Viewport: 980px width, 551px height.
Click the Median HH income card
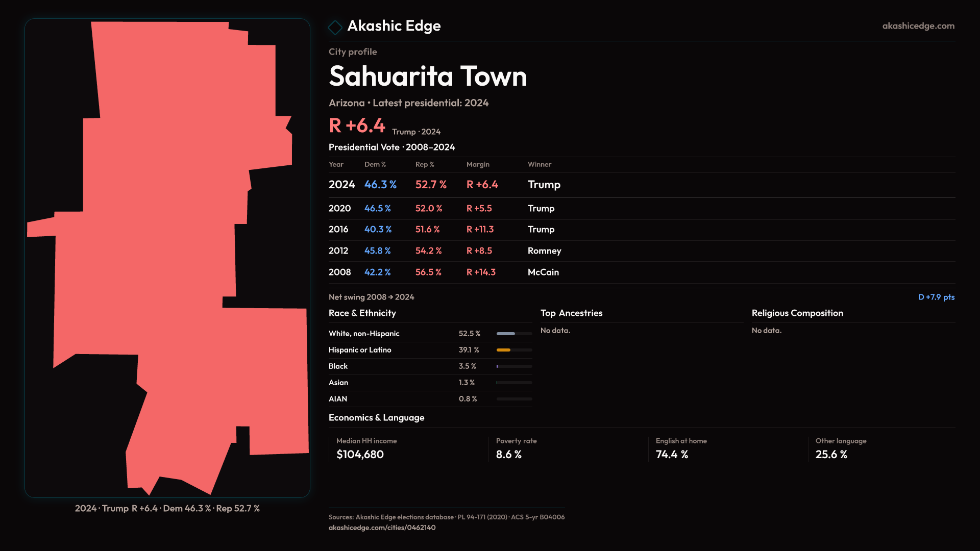pos(366,448)
